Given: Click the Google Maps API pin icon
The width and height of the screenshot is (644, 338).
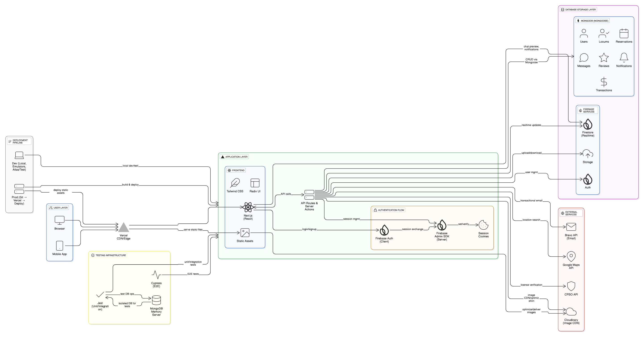Looking at the screenshot, I should (x=571, y=257).
